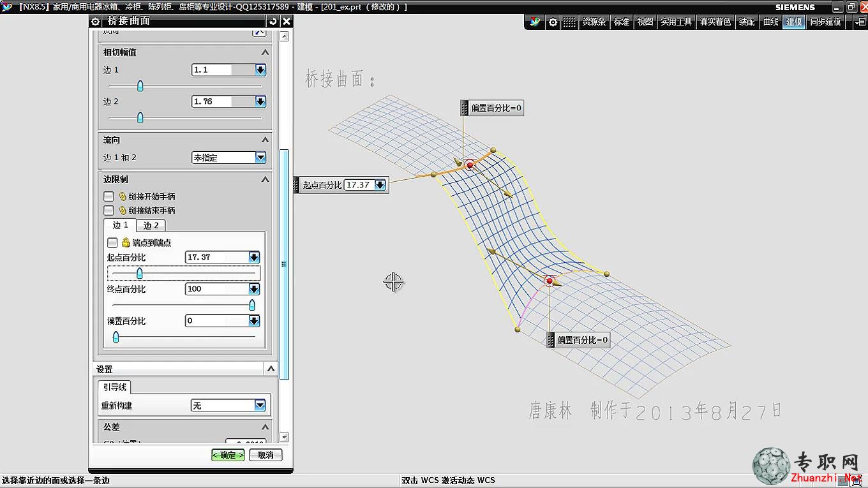Close the 桥接曲面 dialog

[x=287, y=21]
